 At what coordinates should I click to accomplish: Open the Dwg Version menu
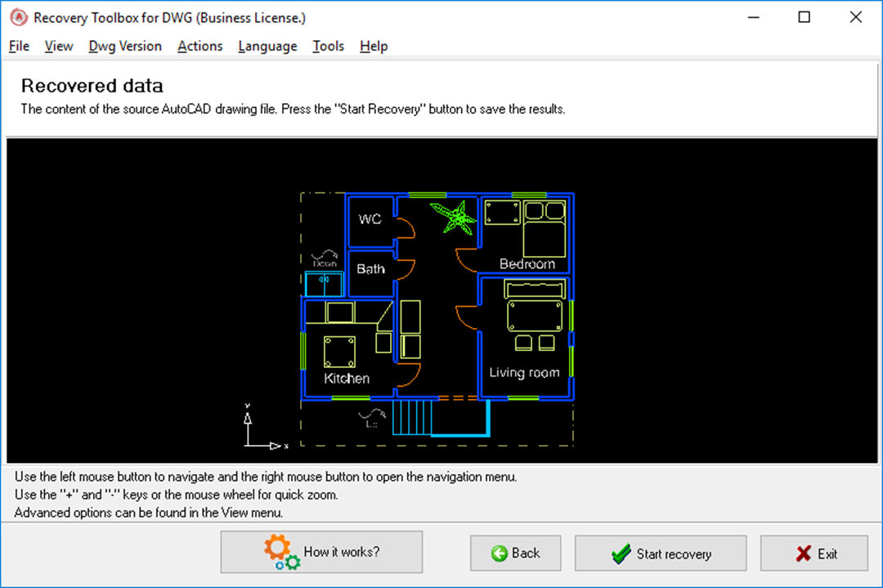pyautogui.click(x=125, y=46)
